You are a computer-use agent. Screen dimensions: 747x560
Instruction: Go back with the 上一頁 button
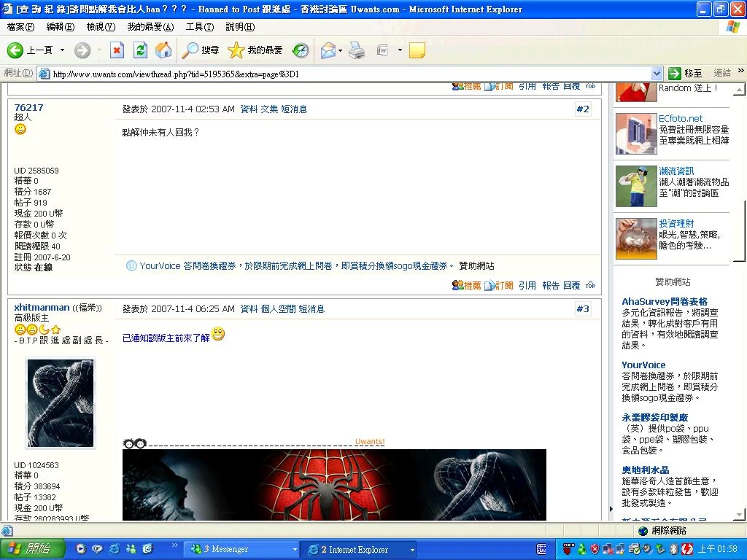[29, 50]
